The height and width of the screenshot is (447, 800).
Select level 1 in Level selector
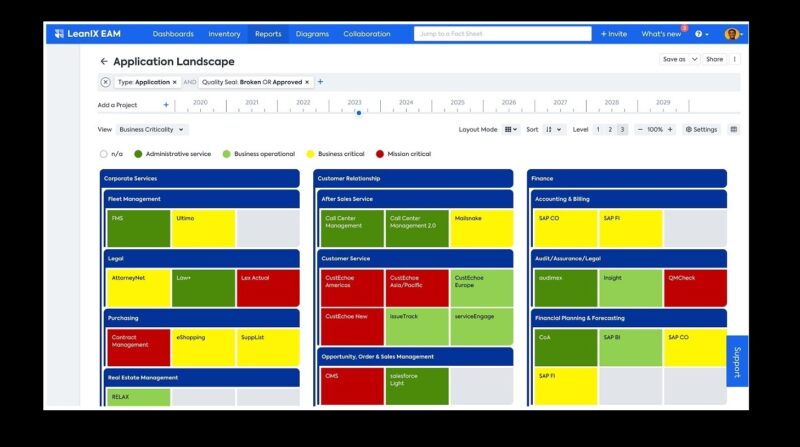tap(598, 129)
